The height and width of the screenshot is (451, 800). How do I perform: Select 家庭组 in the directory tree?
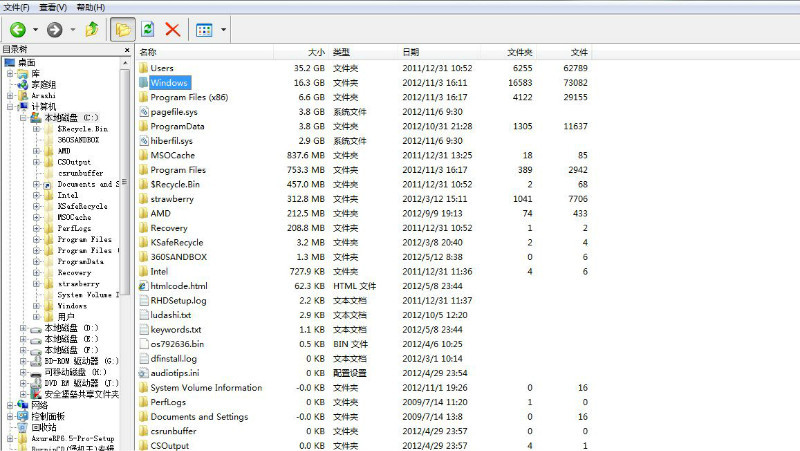pyautogui.click(x=43, y=85)
